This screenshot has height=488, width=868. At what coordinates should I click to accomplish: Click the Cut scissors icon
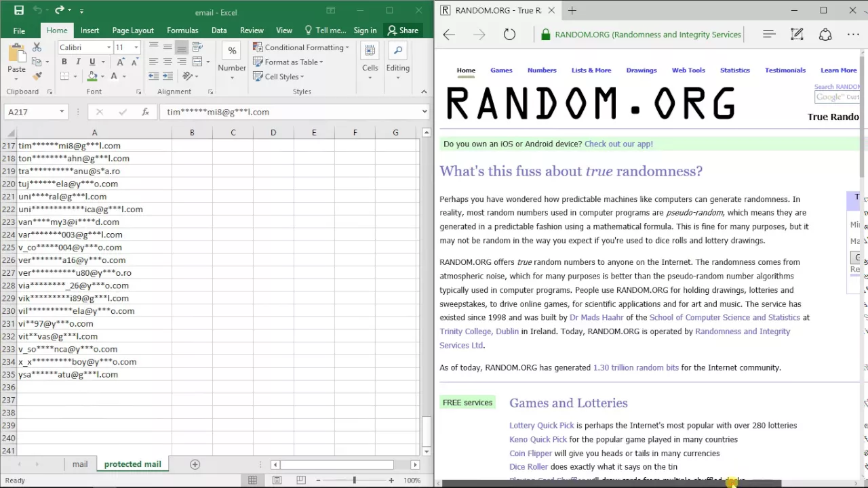pos(37,47)
